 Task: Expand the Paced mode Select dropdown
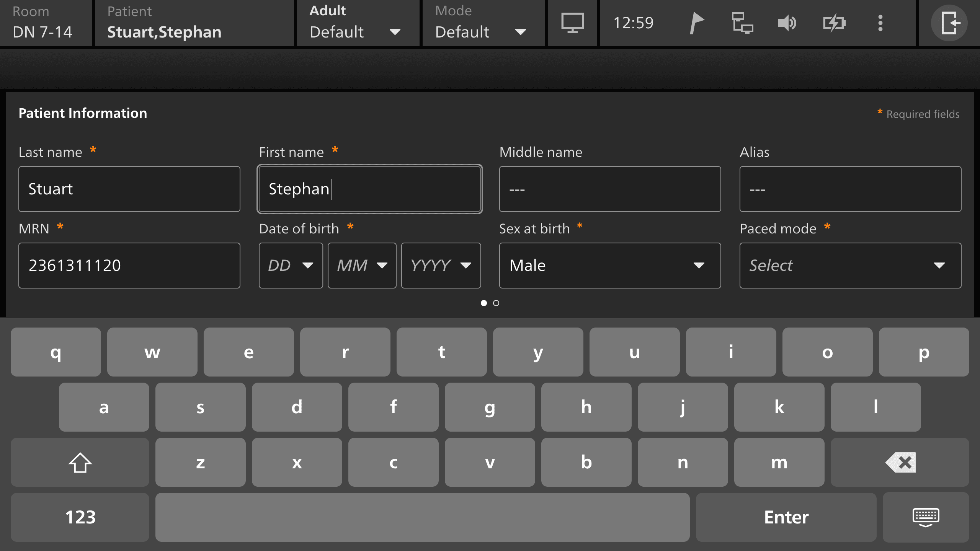click(850, 265)
